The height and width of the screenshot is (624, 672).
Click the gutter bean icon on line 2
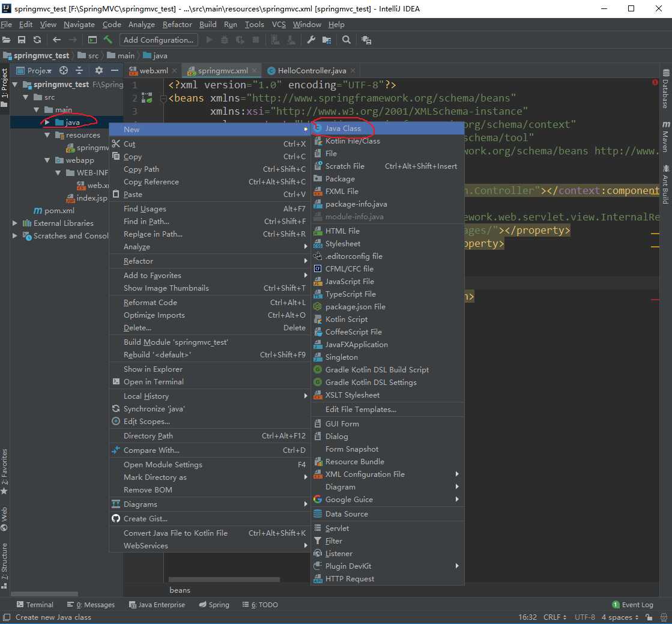[x=147, y=98]
